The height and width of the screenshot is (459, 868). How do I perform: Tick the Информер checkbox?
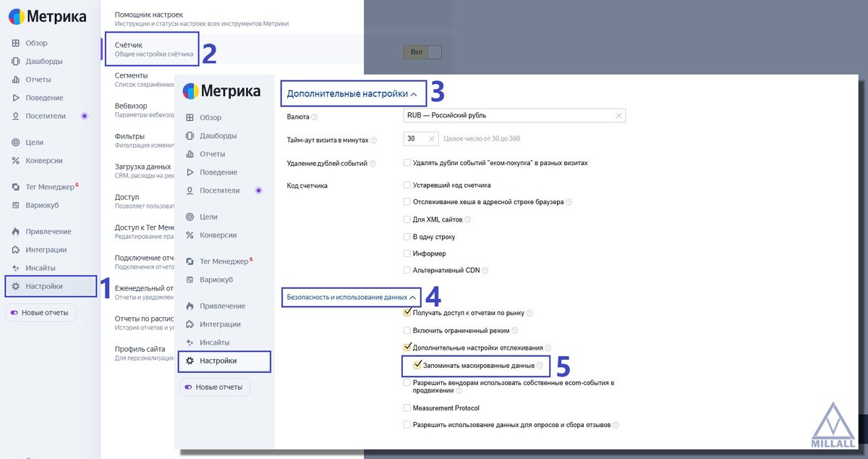point(407,253)
